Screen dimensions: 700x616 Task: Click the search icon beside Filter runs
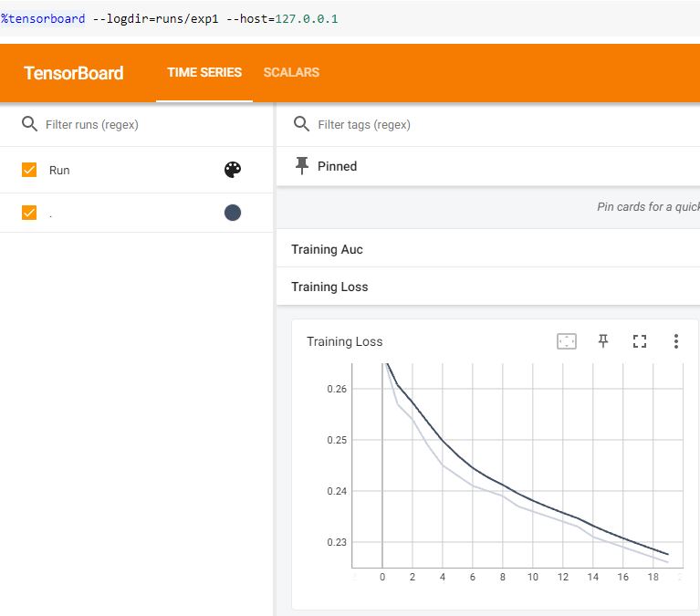[x=29, y=123]
